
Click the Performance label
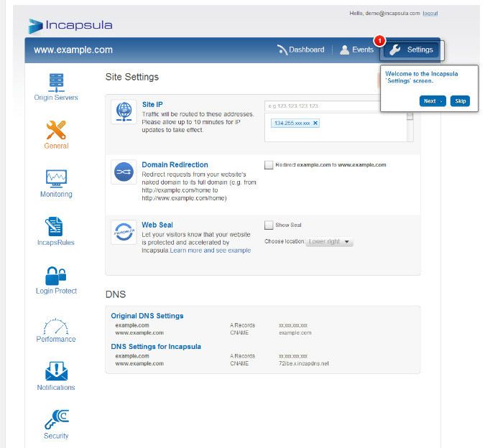click(x=56, y=339)
